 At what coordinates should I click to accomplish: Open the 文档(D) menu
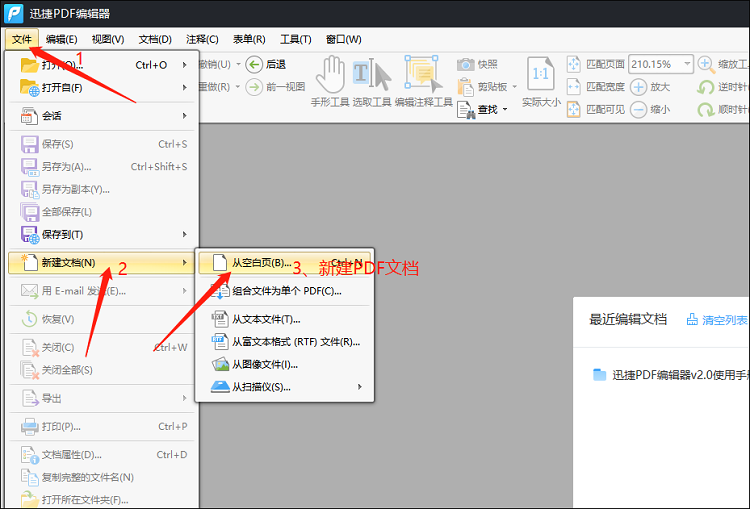pos(155,39)
